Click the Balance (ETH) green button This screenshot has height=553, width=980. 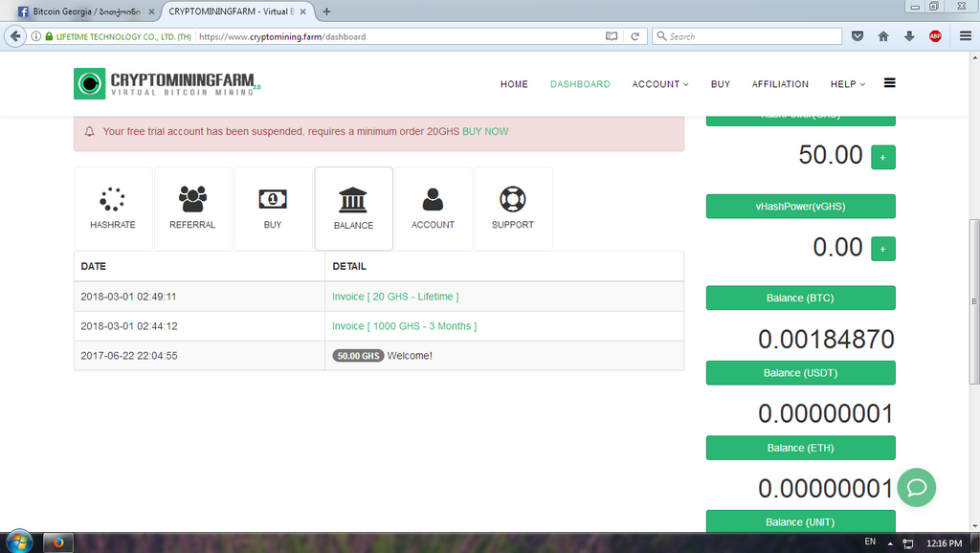coord(801,448)
